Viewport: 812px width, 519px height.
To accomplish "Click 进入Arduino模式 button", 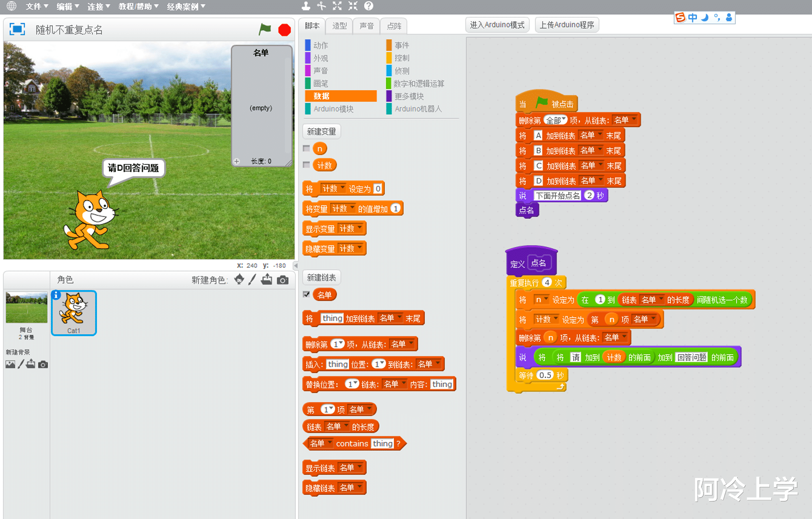I will click(x=497, y=25).
